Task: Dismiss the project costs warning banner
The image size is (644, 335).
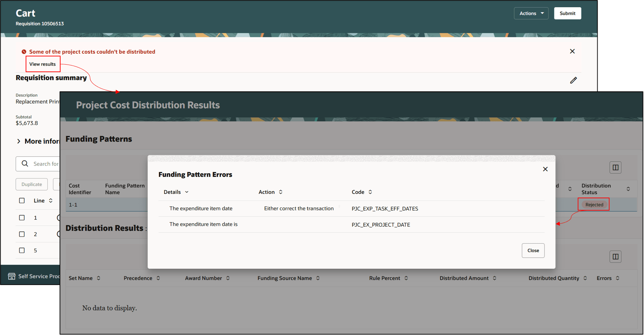Action: click(x=572, y=51)
